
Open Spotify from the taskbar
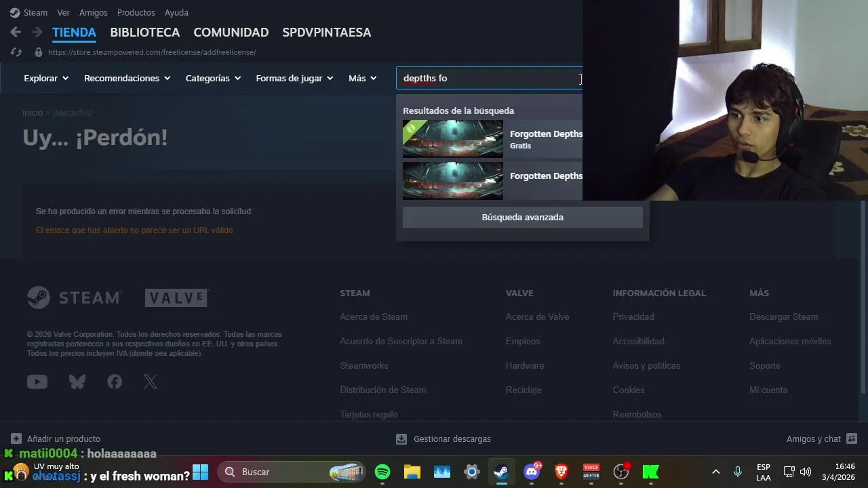pyautogui.click(x=382, y=472)
